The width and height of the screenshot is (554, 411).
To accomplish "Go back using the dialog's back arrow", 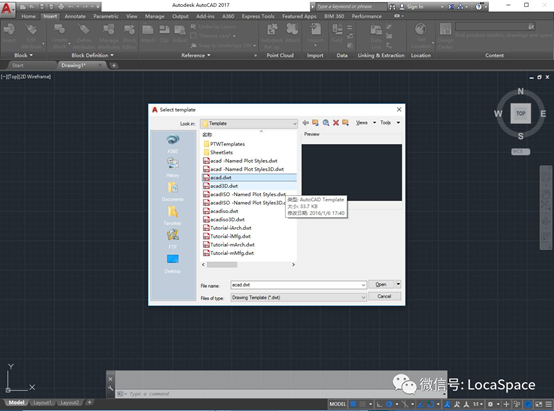I will [x=306, y=123].
